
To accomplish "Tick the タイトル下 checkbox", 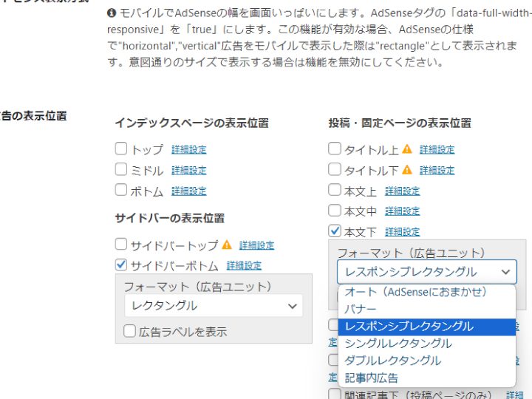I will [x=335, y=169].
